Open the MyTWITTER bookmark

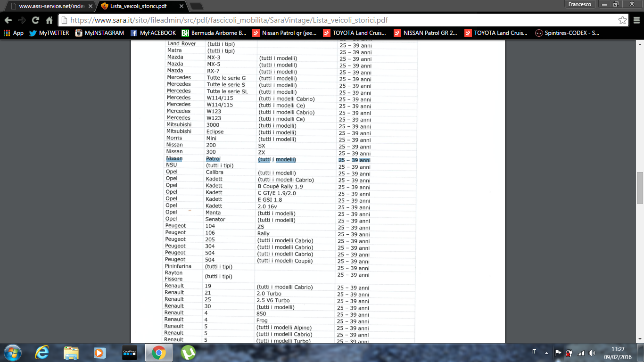click(x=49, y=33)
